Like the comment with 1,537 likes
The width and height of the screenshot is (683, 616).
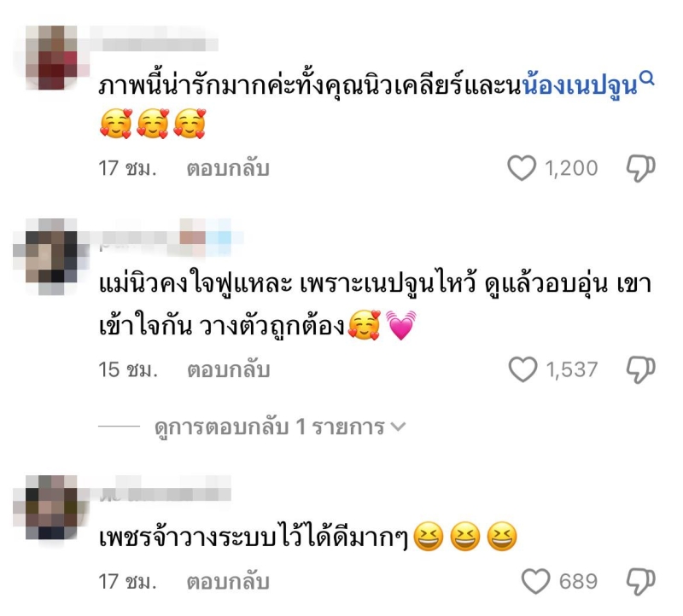click(x=522, y=369)
